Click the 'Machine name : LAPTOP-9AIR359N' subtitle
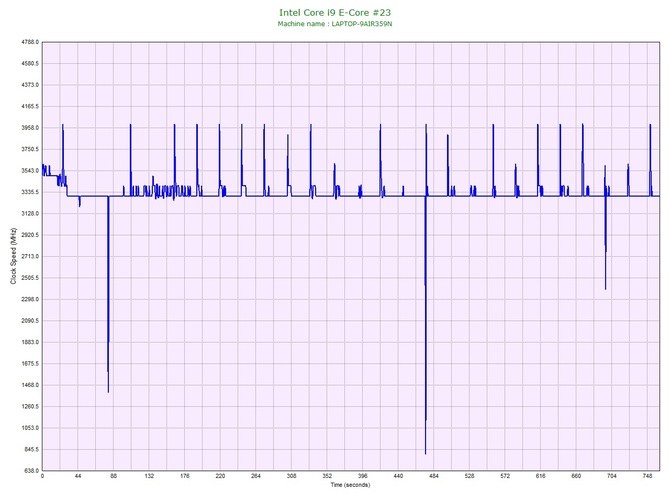670x502 pixels. point(335,24)
